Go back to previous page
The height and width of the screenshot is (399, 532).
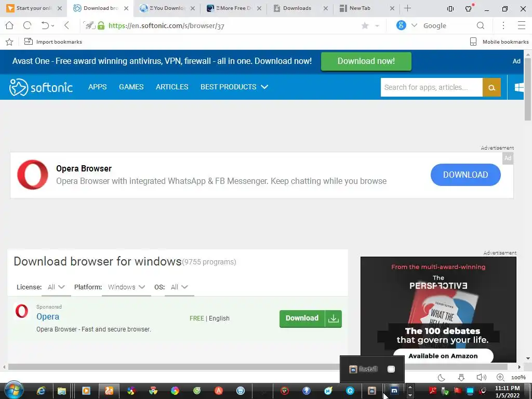[x=66, y=25]
